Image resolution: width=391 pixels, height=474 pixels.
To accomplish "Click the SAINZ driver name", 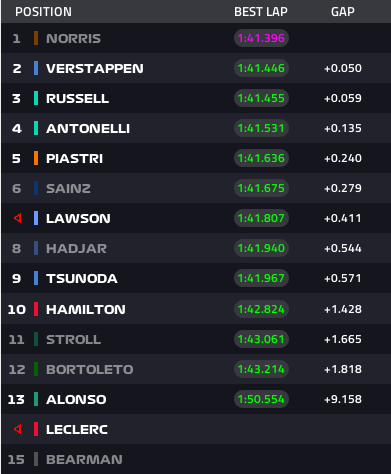I will [68, 189].
